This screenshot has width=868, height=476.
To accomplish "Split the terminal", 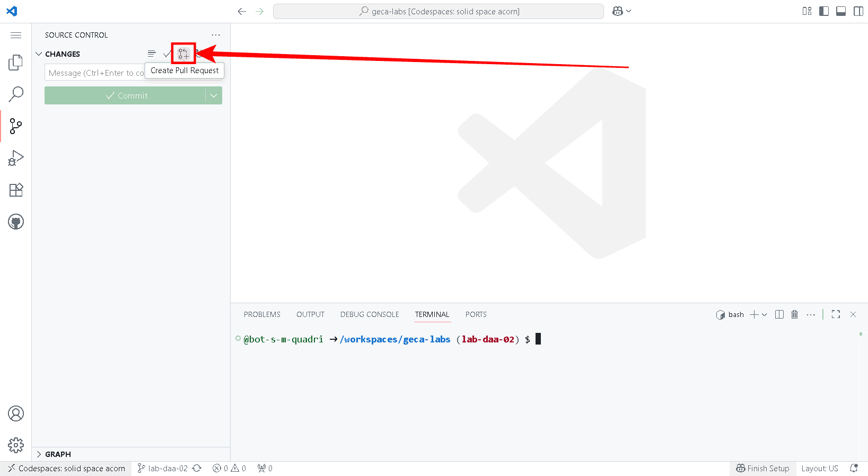I will 779,314.
